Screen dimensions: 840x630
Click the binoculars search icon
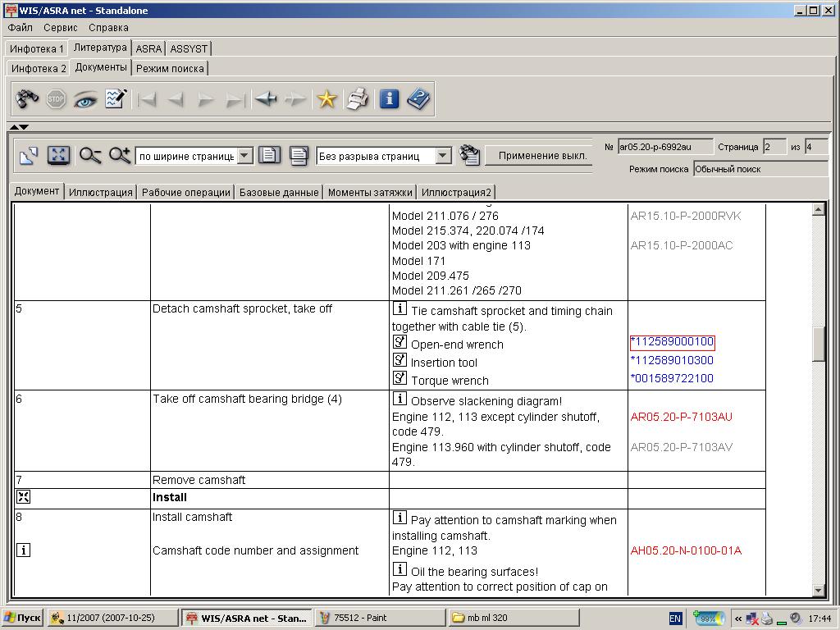27,99
